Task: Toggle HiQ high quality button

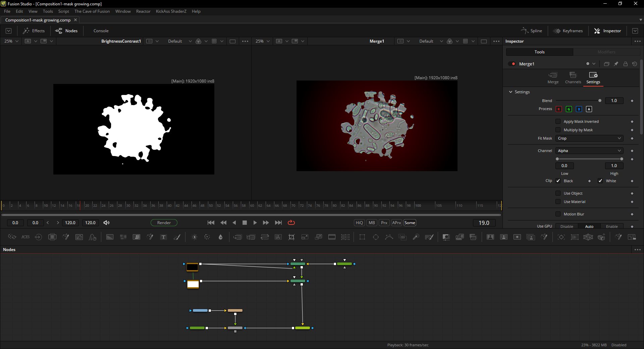Action: pyautogui.click(x=359, y=223)
